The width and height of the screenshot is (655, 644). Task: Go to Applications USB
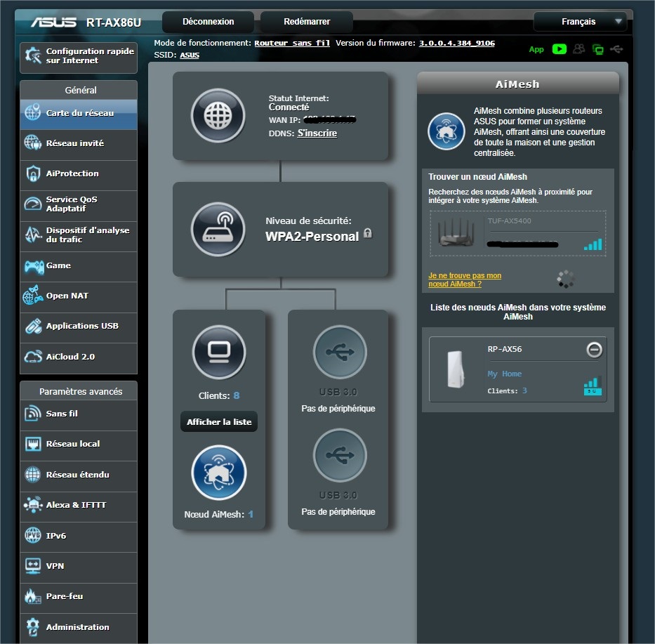[x=79, y=327]
